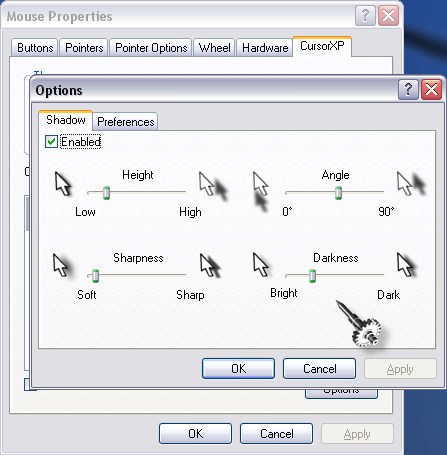Switch to the Preferences tab
Screen dimensions: 447x455
tap(125, 122)
